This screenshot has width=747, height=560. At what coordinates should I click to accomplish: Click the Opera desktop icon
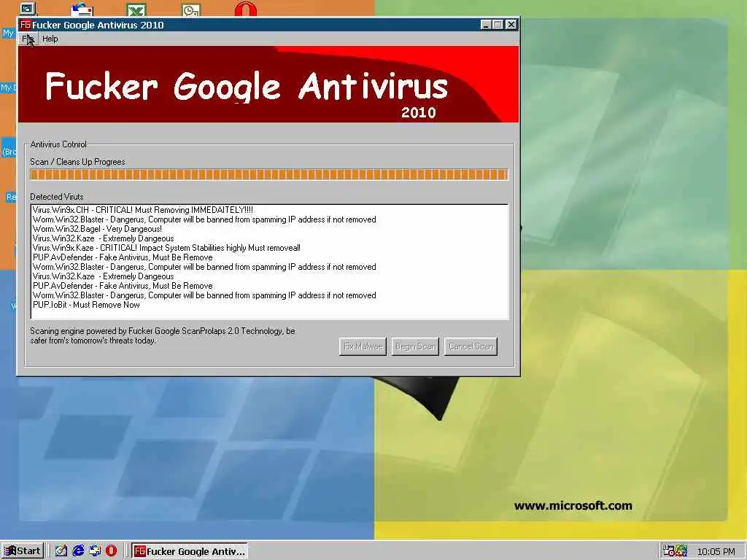click(x=246, y=9)
